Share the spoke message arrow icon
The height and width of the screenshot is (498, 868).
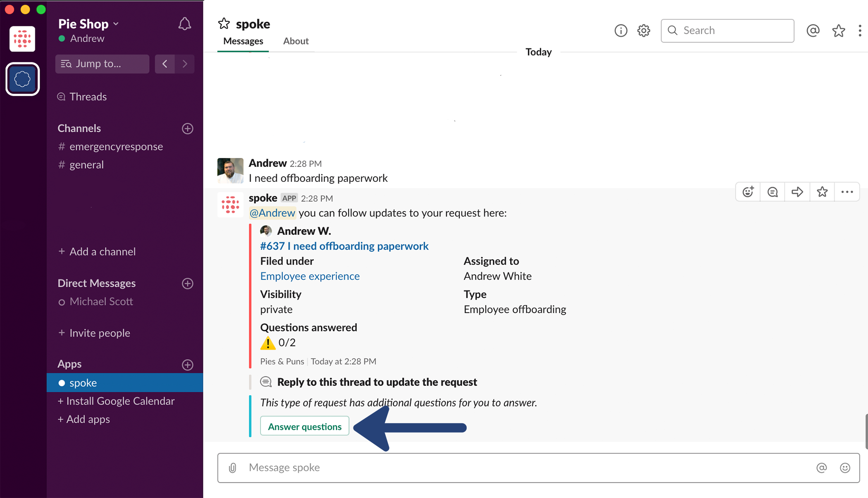click(x=797, y=192)
